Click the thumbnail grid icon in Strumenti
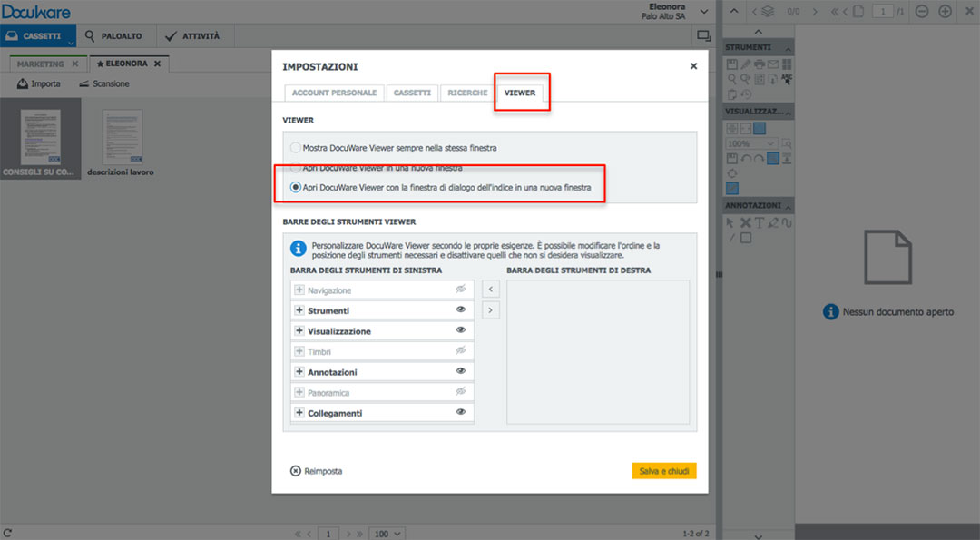Viewport: 980px width, 540px height. pyautogui.click(x=787, y=64)
